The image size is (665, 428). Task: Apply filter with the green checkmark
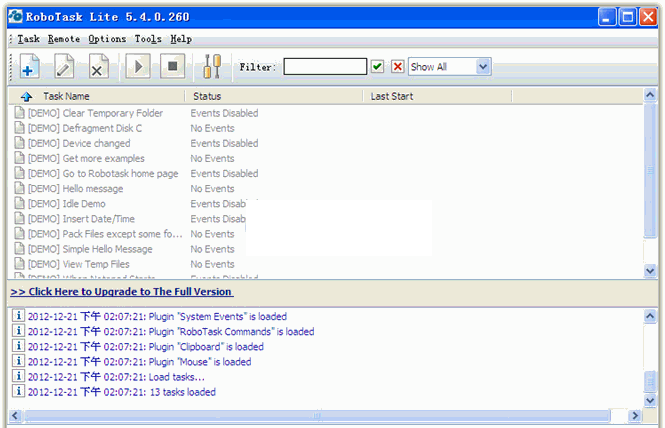coord(378,67)
